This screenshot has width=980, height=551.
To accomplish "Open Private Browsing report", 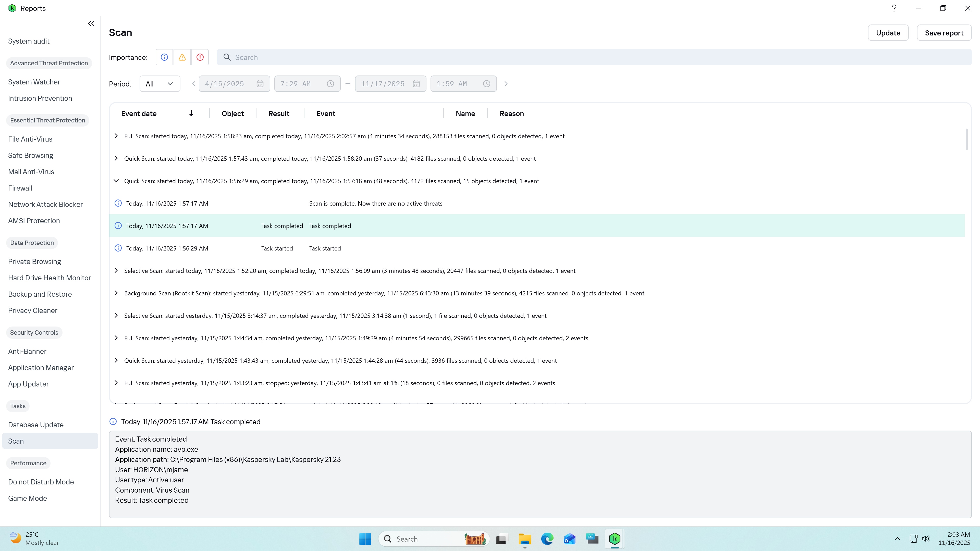I will 35,262.
